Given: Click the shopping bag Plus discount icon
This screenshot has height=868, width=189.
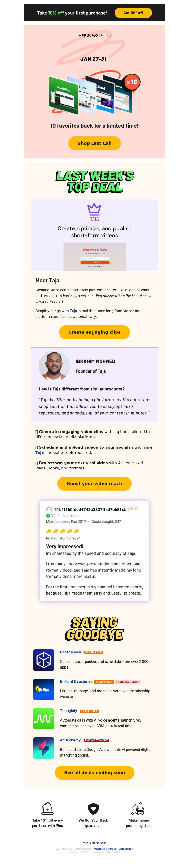Looking at the screenshot, I should (x=47, y=808).
